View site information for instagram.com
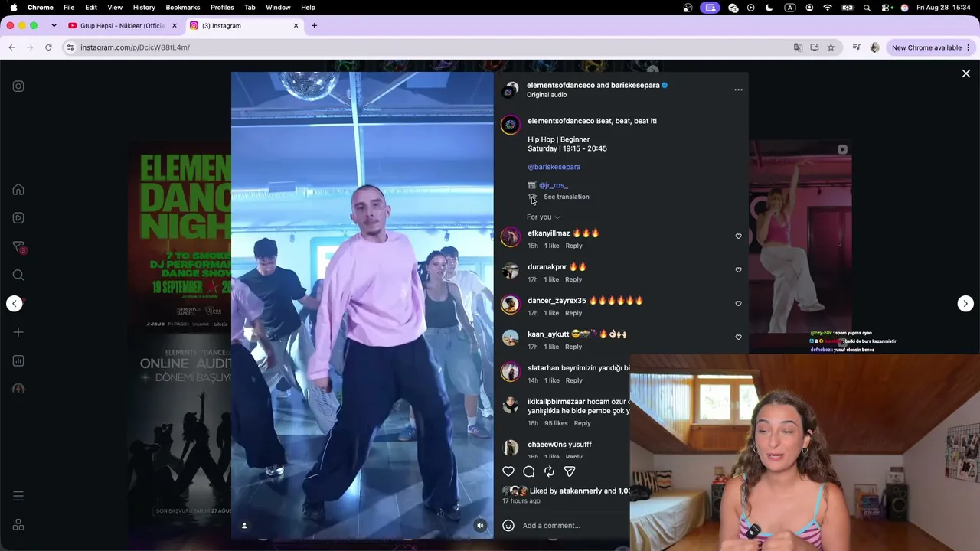The width and height of the screenshot is (980, 551). 70,47
